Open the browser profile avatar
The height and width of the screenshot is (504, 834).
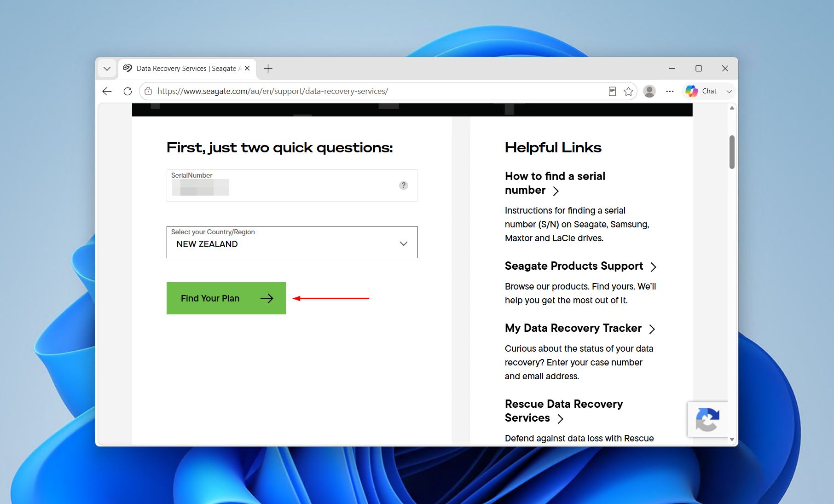pos(649,91)
